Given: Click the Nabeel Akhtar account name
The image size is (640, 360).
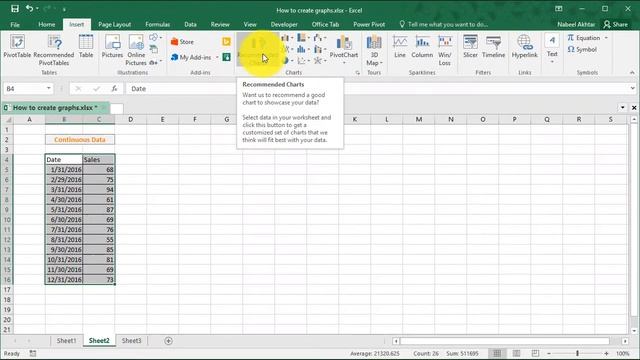Looking at the screenshot, I should tap(576, 24).
